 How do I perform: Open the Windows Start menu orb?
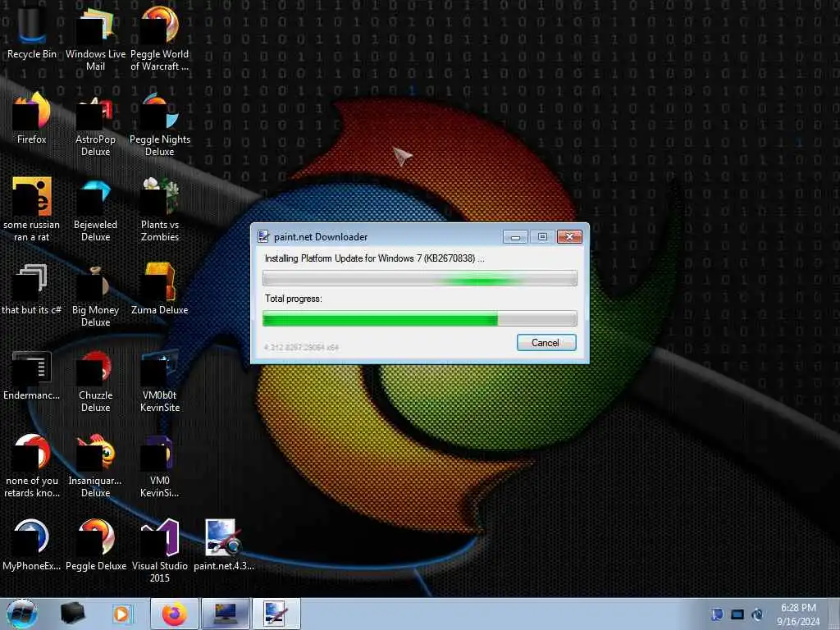pos(22,614)
